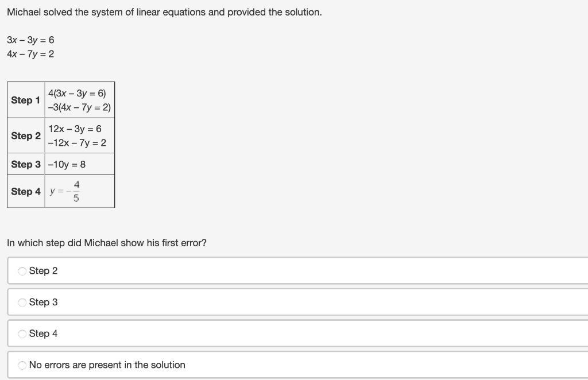Click the 'Step 2' answer option text
Viewport: 588px width, 380px height.
(x=43, y=270)
